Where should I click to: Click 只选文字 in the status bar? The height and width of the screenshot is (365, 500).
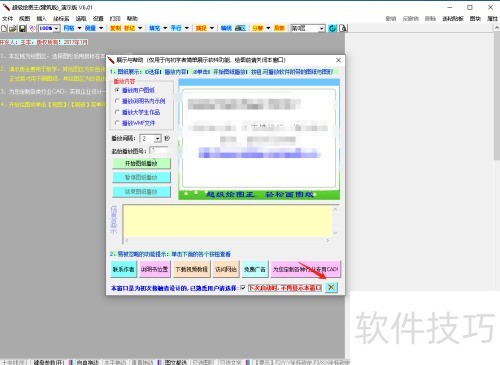(x=230, y=362)
